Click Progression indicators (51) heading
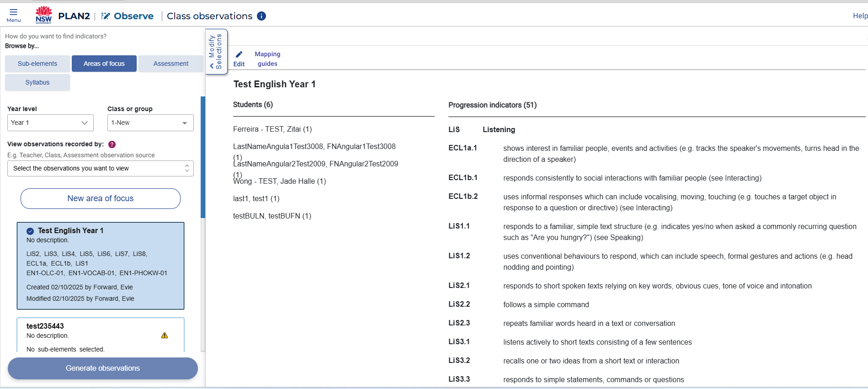Screen dimensions: 868x389 pos(492,105)
